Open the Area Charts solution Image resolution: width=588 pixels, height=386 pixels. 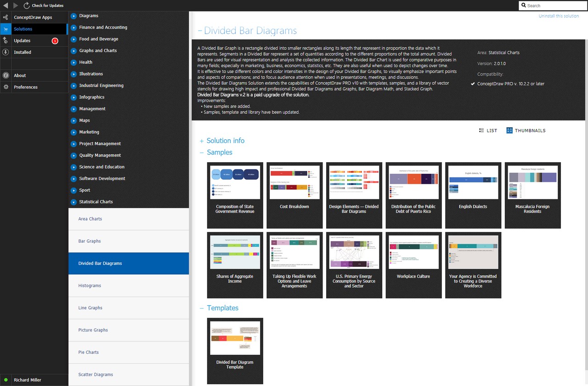point(129,219)
